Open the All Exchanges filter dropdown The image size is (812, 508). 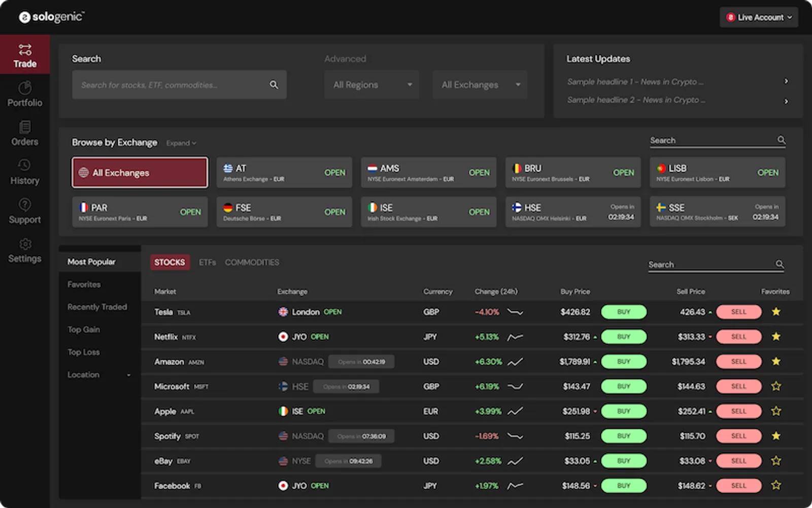tap(480, 85)
